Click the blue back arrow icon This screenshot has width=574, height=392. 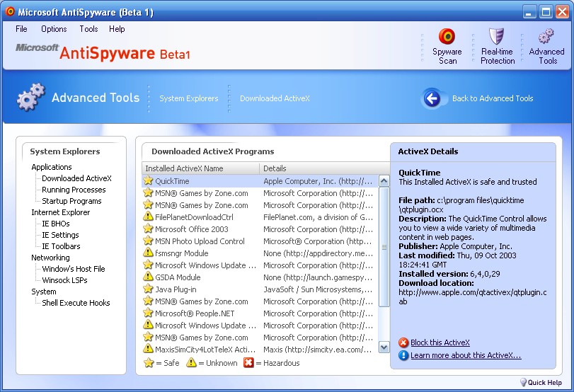point(432,98)
